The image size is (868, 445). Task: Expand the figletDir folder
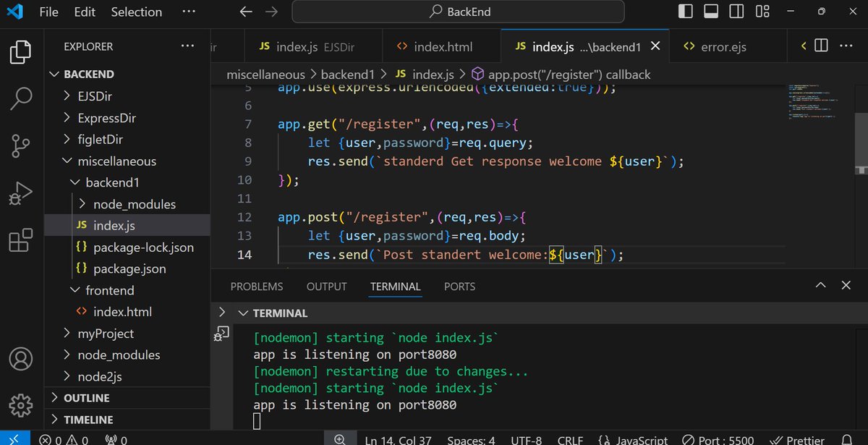pos(127,139)
